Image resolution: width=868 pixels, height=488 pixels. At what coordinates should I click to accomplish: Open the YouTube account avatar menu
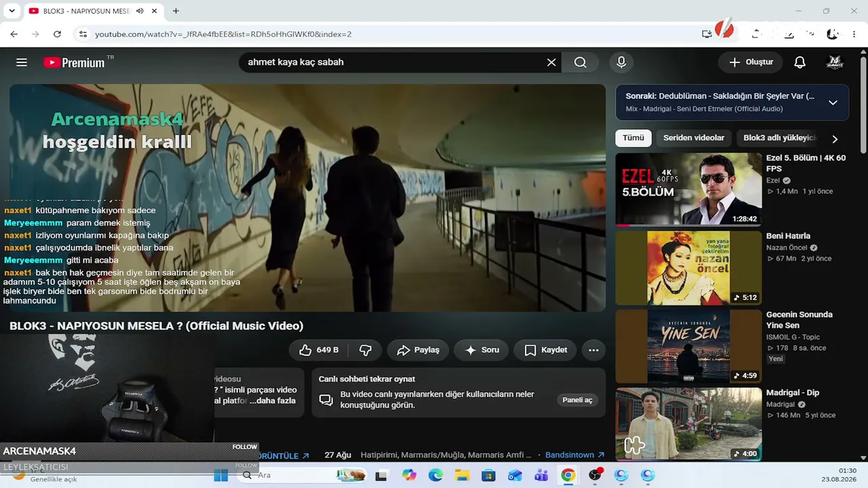pyautogui.click(x=834, y=62)
